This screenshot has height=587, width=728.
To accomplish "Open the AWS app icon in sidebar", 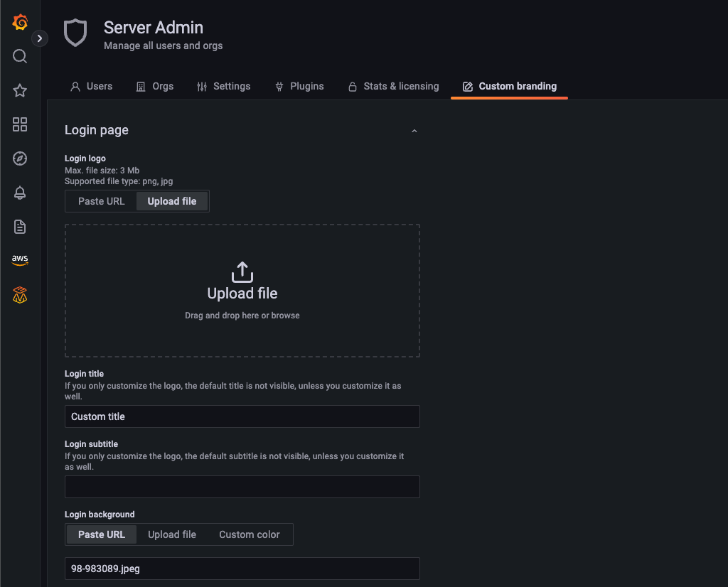I will pyautogui.click(x=19, y=259).
